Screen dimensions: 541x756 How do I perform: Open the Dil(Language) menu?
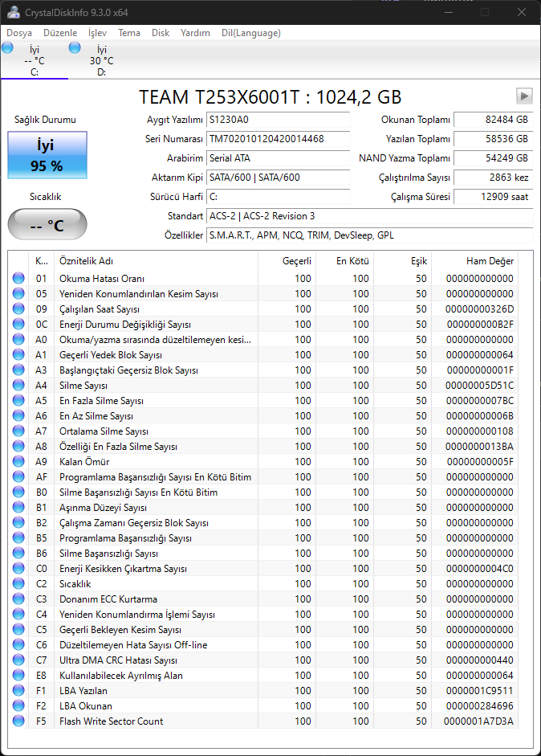[251, 33]
